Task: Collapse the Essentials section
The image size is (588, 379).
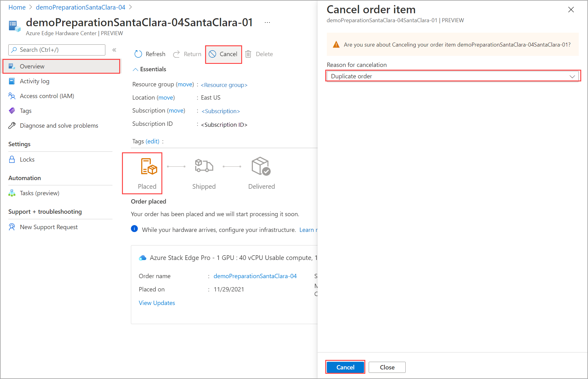Action: click(x=135, y=69)
